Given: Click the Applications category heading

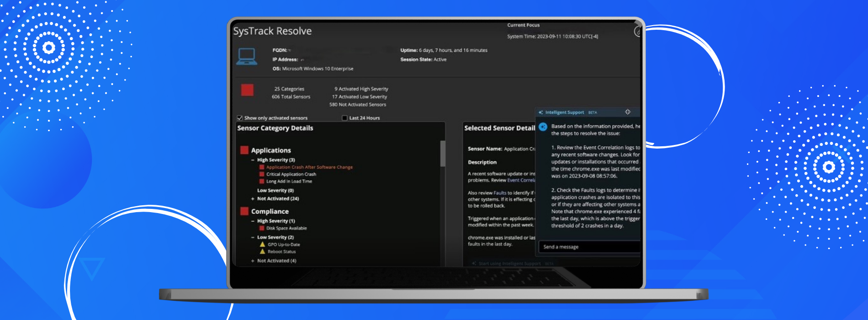Looking at the screenshot, I should 271,150.
